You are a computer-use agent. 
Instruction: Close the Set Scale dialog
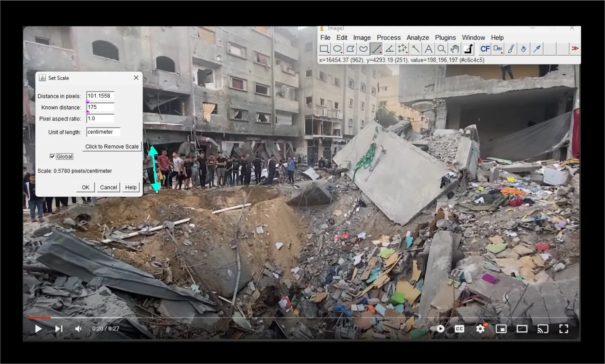coord(136,78)
